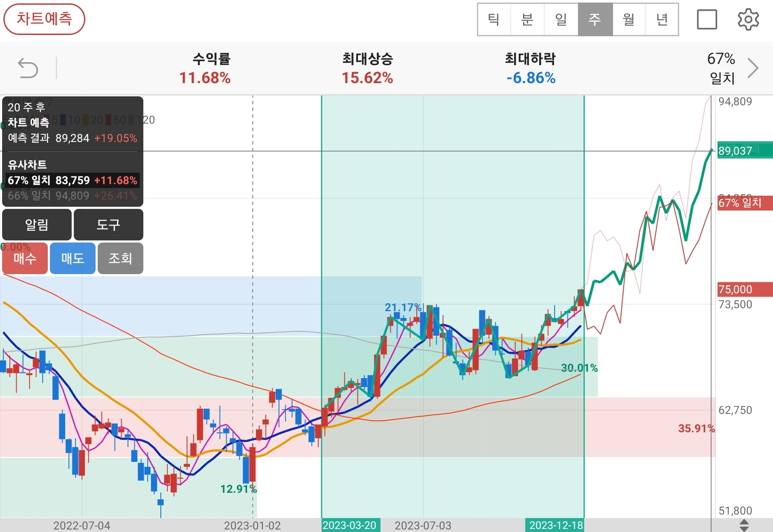The image size is (773, 532).
Task: Select the 67% 일치 83,759 row
Action: pyautogui.click(x=73, y=180)
